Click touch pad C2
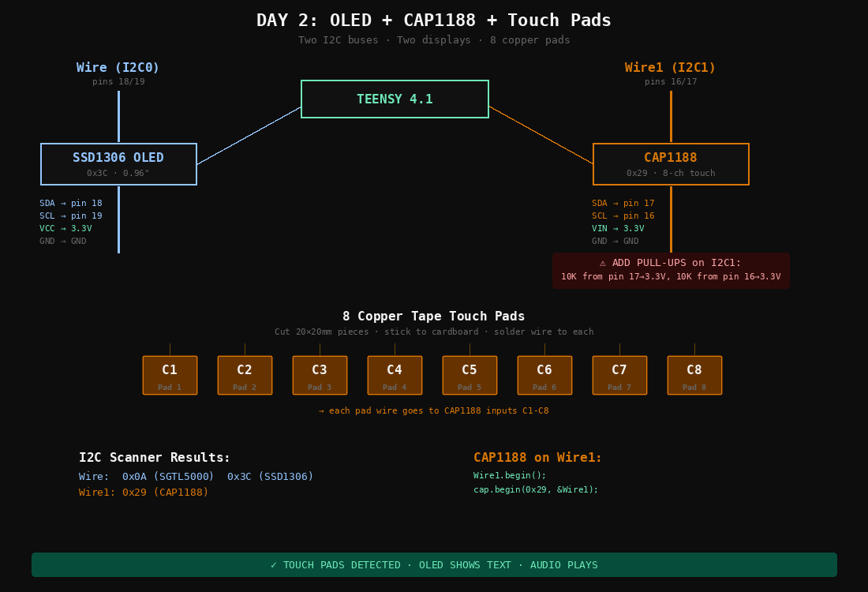This screenshot has height=592, width=868. 245,375
